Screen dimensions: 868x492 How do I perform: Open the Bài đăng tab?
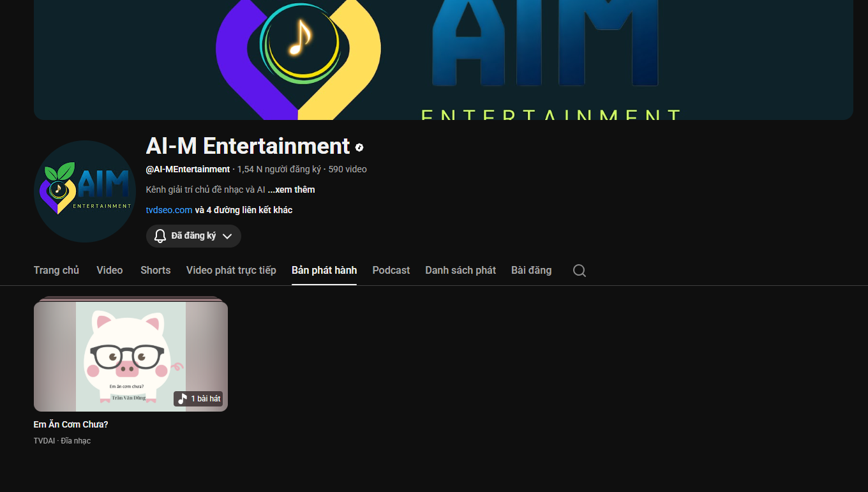point(531,271)
